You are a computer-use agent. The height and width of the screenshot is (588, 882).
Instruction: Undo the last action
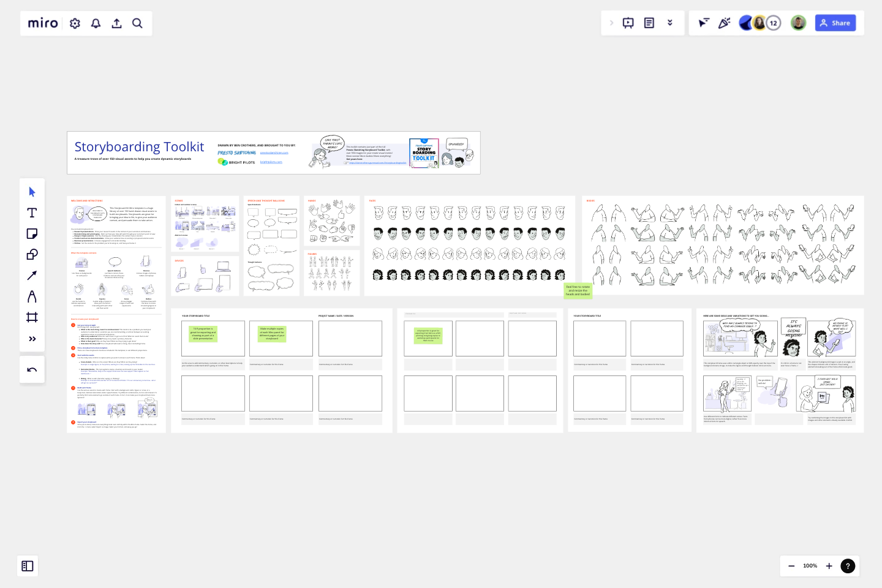pyautogui.click(x=32, y=369)
